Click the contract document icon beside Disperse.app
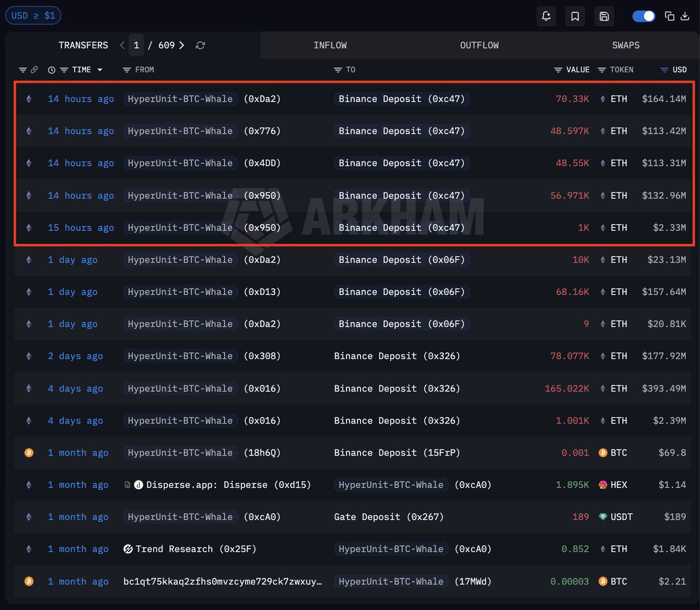Viewport: 700px width, 610px height. pyautogui.click(x=127, y=485)
